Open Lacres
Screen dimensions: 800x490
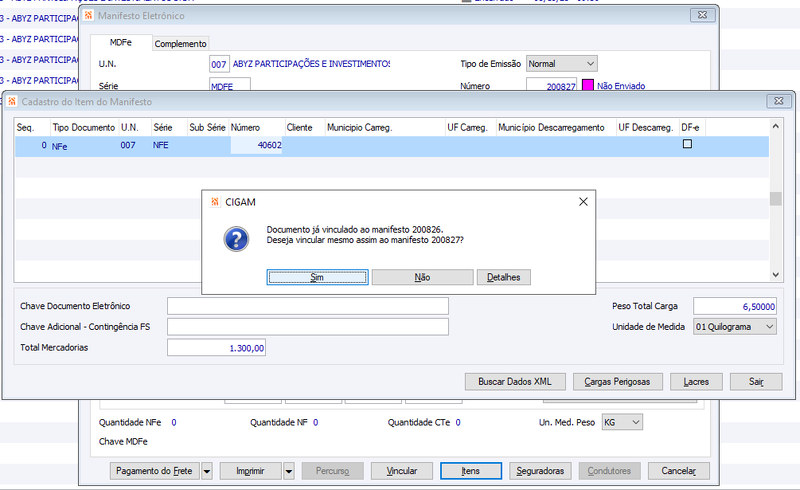pos(696,381)
